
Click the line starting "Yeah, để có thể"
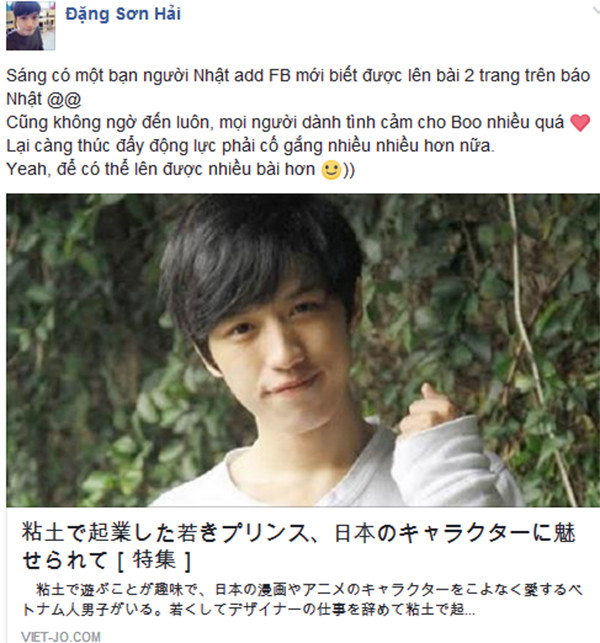tap(180, 169)
